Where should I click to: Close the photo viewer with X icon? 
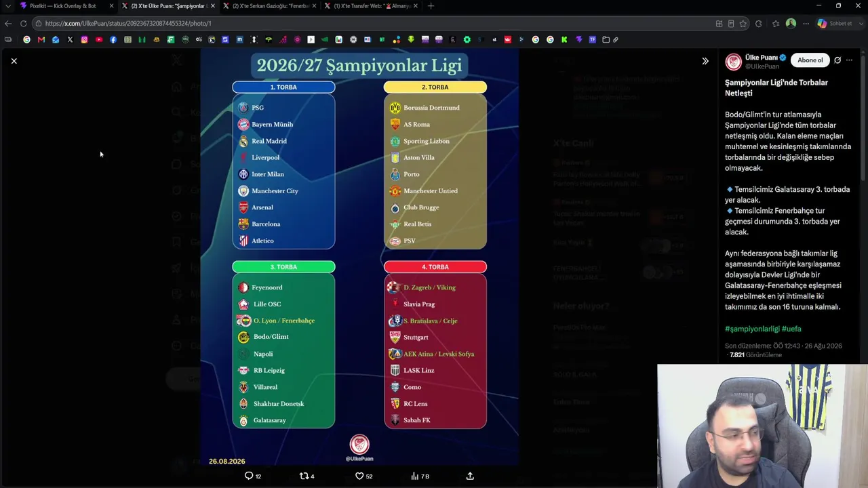[14, 61]
